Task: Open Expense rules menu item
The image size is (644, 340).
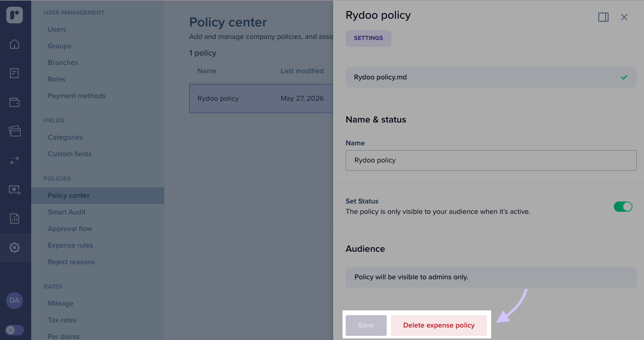Action: pyautogui.click(x=71, y=246)
